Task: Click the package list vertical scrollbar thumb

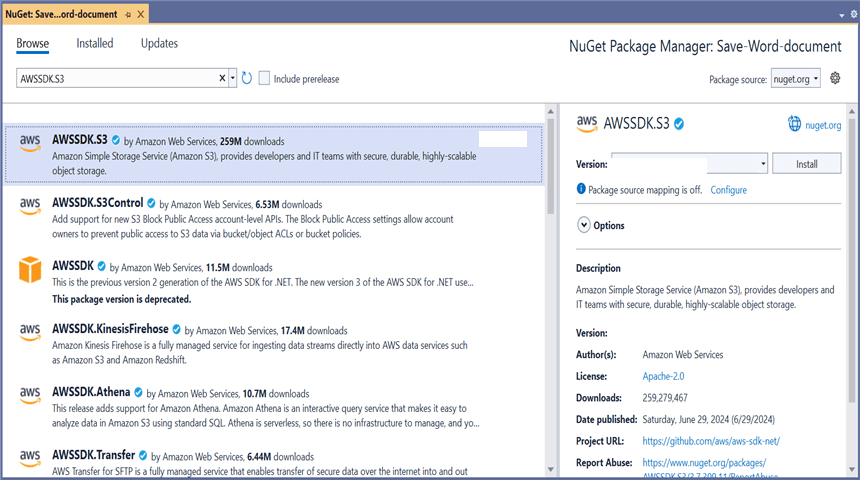Action: point(551,166)
